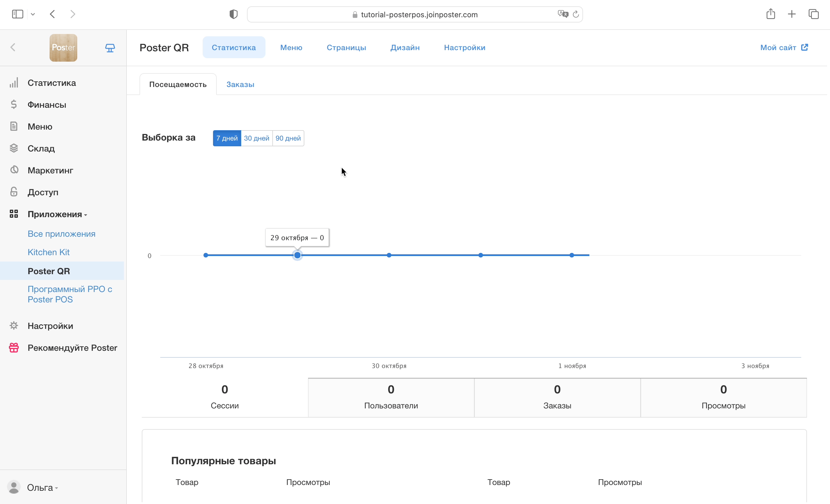Reload the page using the refresh icon
The width and height of the screenshot is (830, 504).
point(576,14)
